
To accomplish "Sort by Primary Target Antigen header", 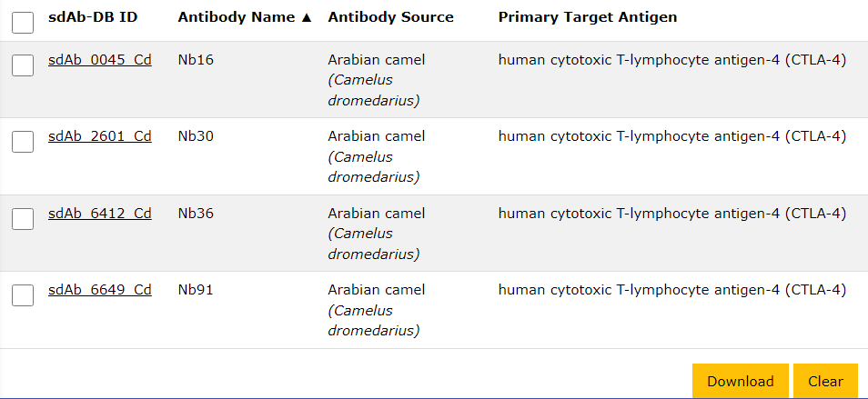I will tap(588, 18).
